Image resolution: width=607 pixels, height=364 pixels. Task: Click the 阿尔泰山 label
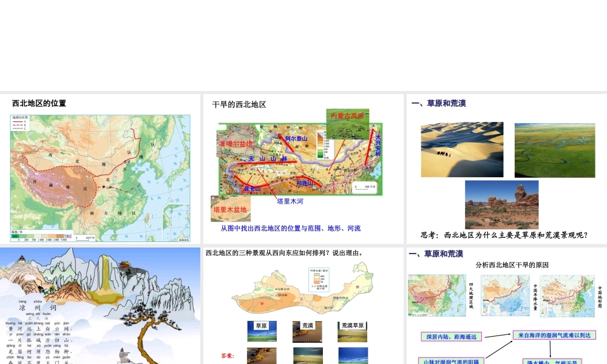(296, 138)
